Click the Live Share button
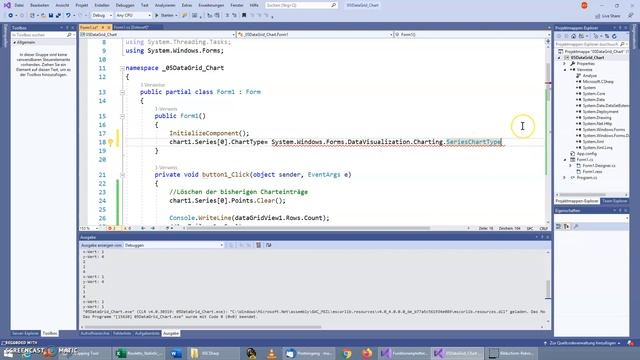The width and height of the screenshot is (640, 360). click(608, 16)
